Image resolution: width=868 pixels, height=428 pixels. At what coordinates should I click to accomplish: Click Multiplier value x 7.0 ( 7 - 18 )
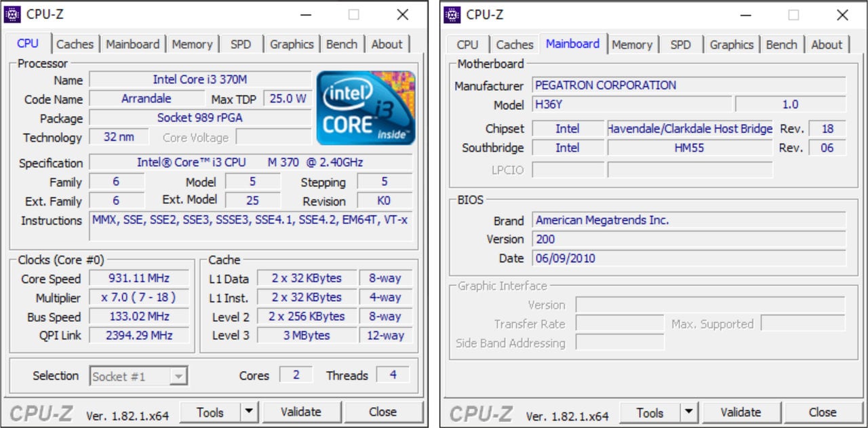(x=139, y=297)
